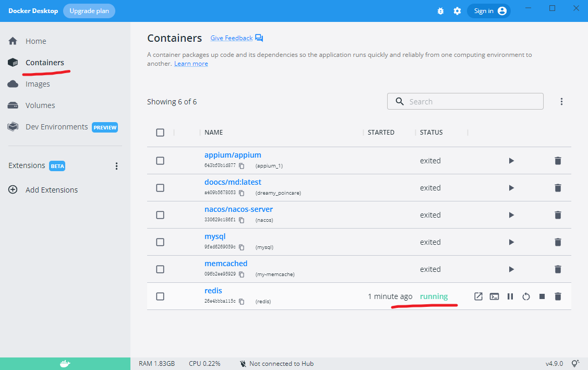Start the mysql container
Screen dimensions: 588x370
511,242
